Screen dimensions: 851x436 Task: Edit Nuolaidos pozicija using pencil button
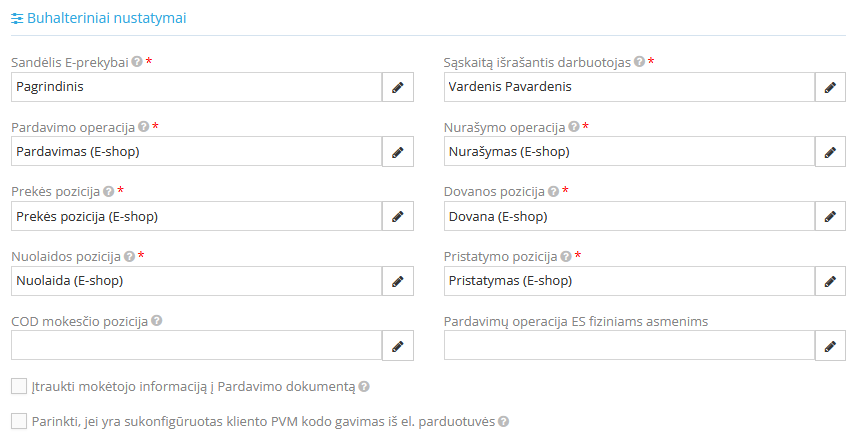tap(397, 281)
